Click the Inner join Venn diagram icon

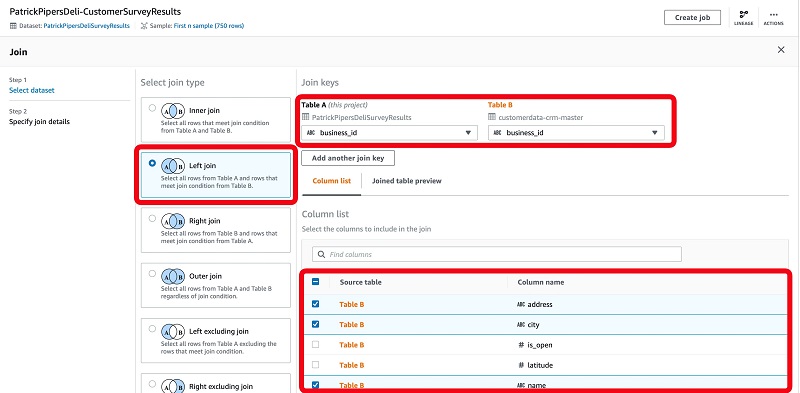pyautogui.click(x=173, y=111)
